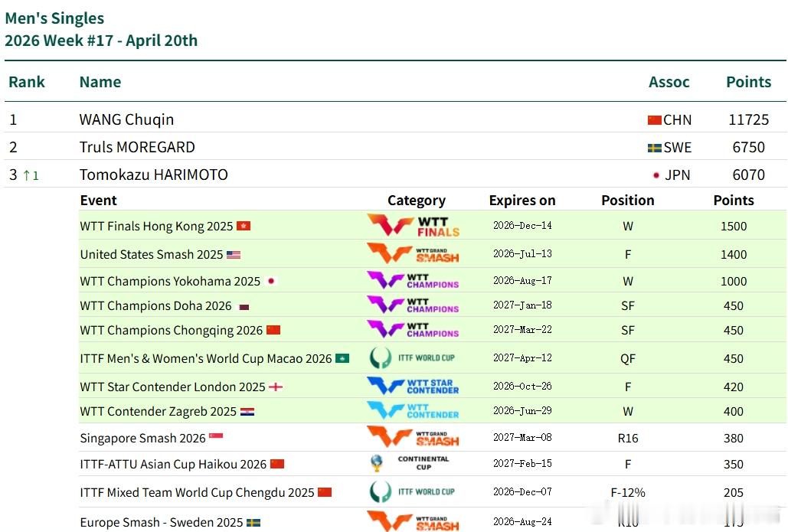Click WANG Chuqin's 11725 points value
Screen dimensions: 788x532
tap(749, 119)
